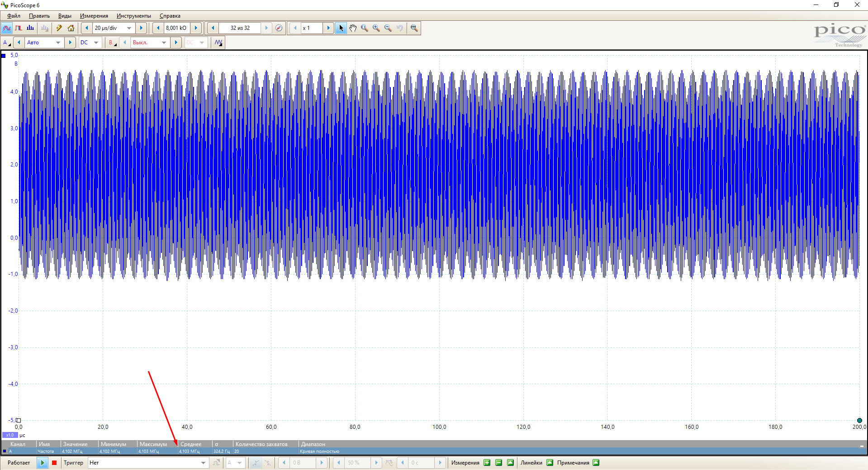Decrease timebase with left arrow
This screenshot has height=470, width=868.
coord(87,28)
